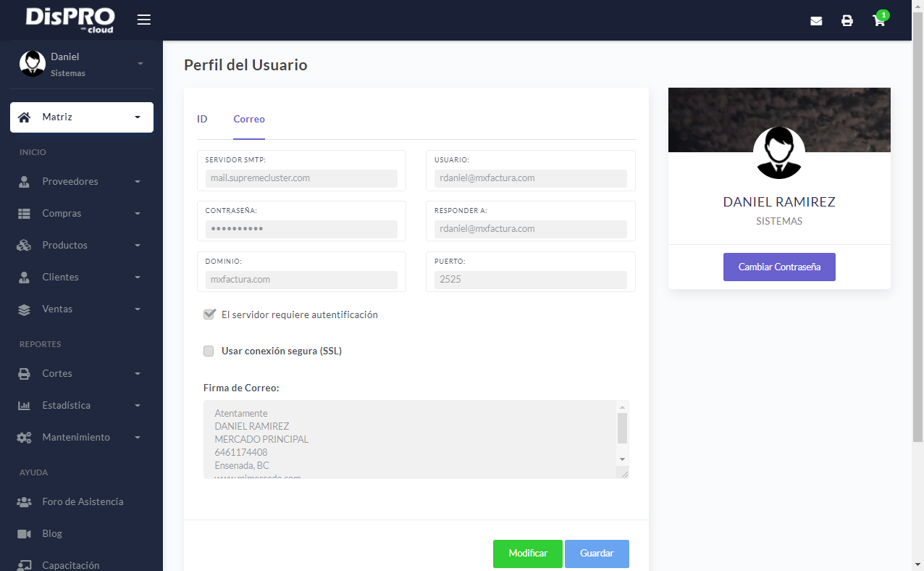The height and width of the screenshot is (571, 924).
Task: Select the Correo tab
Action: [249, 119]
